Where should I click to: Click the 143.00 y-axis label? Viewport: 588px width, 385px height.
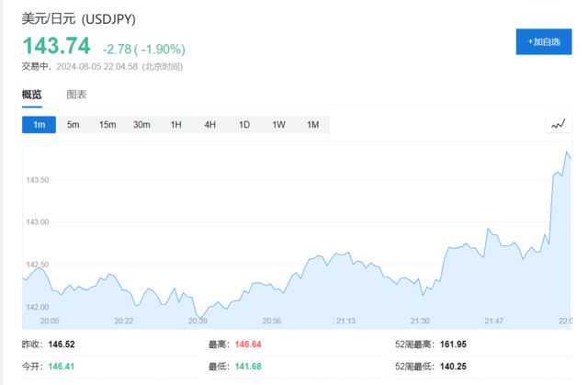[x=37, y=222]
